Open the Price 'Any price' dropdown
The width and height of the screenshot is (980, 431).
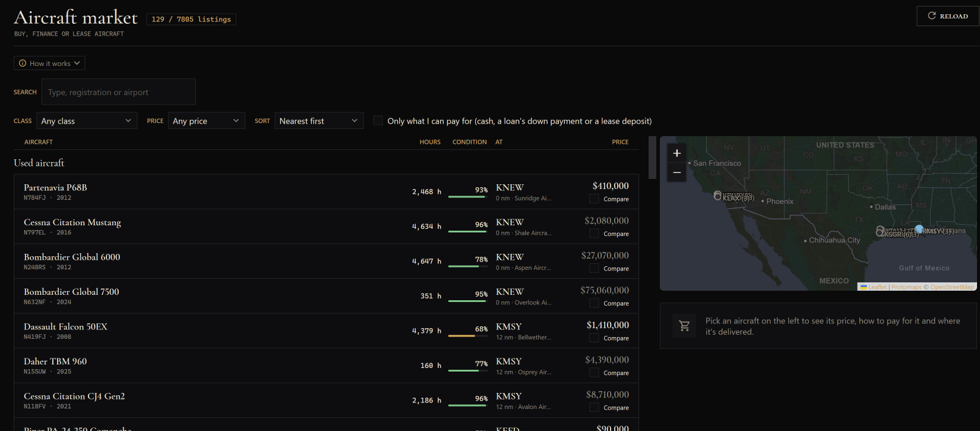click(207, 121)
